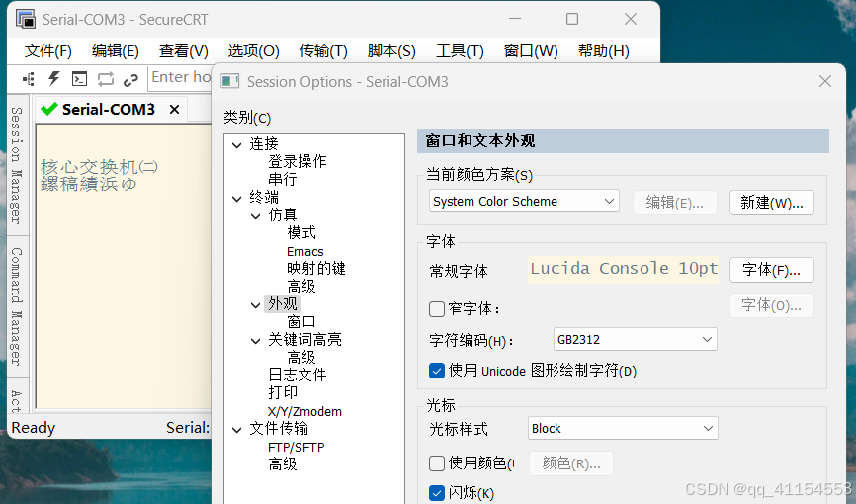Click the chain link disconnect icon
Screen dimensions: 856x504
pos(130,80)
